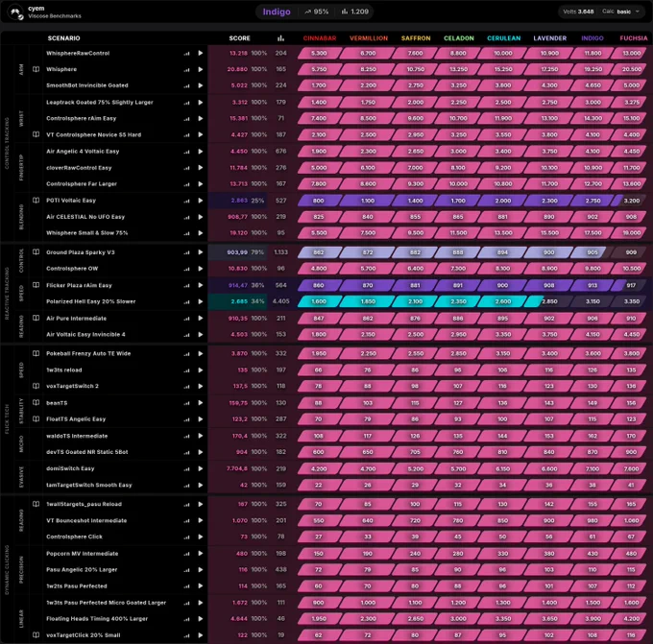The width and height of the screenshot is (653, 644).
Task: Click the CINNABAR rank column header
Action: (320, 38)
